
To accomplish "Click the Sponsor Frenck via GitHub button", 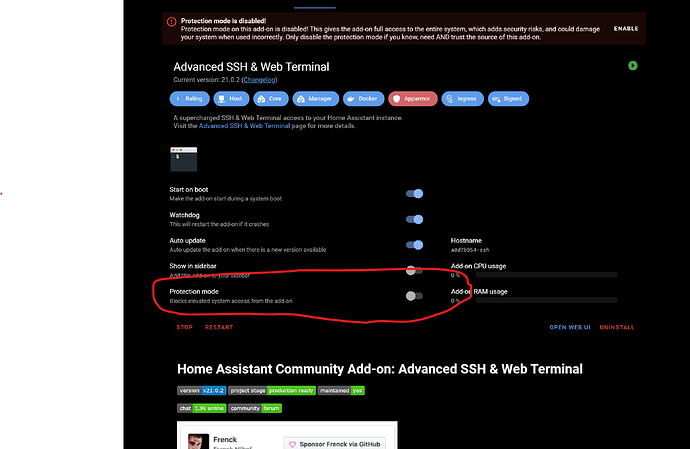I will [x=335, y=444].
